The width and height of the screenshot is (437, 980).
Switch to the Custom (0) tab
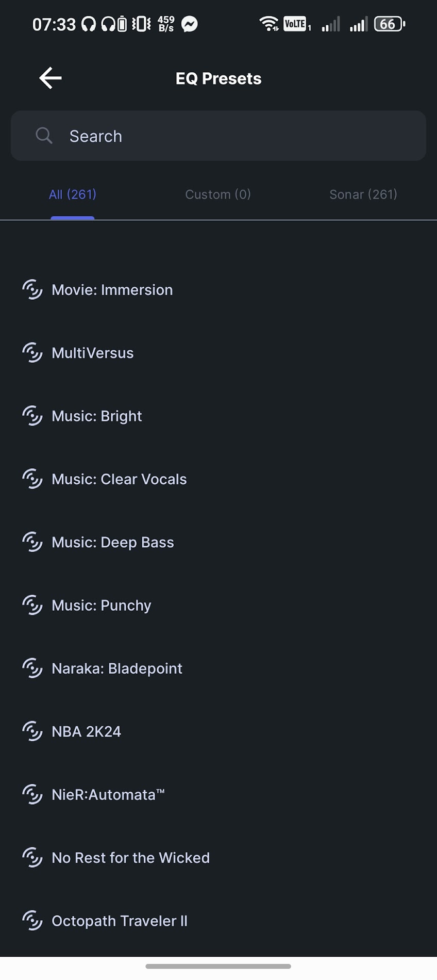(218, 194)
